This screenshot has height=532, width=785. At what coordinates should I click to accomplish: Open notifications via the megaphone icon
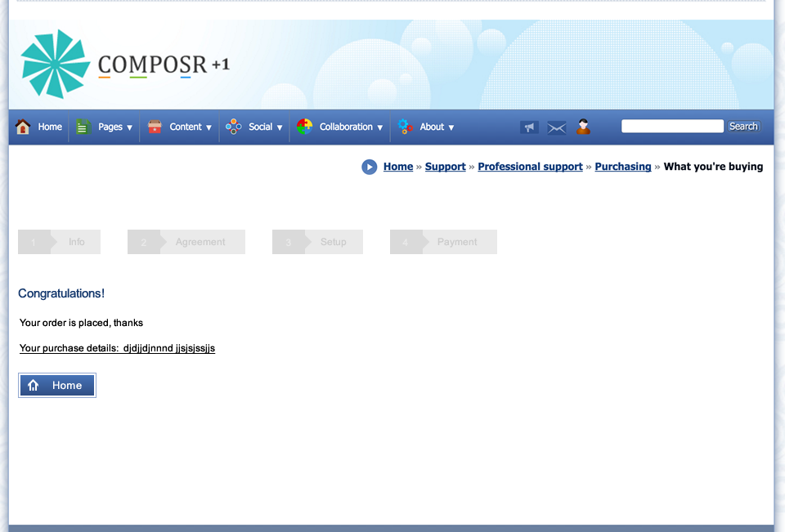coord(529,127)
